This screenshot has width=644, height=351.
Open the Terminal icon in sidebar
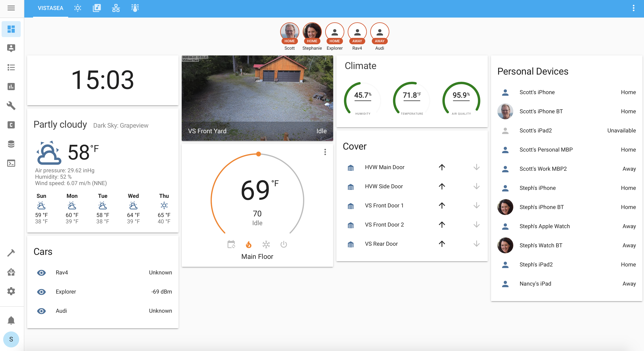point(11,163)
